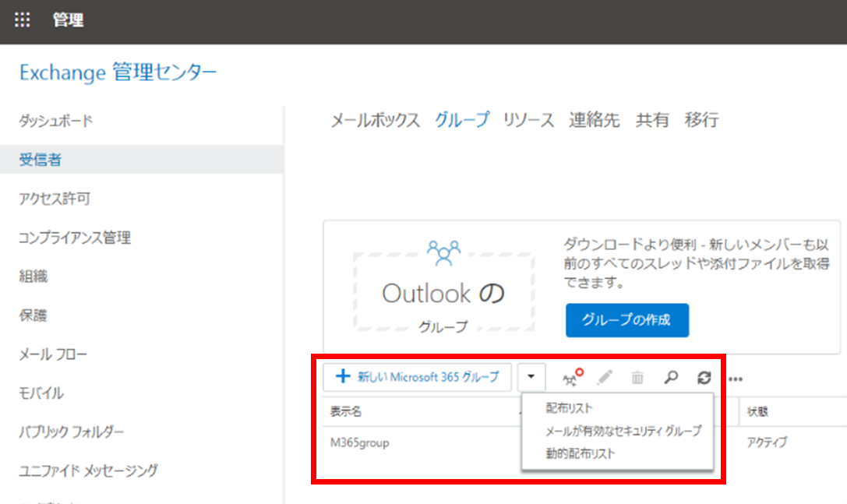Click the upgrade distribution groups icon
847x504 pixels.
coord(573,377)
